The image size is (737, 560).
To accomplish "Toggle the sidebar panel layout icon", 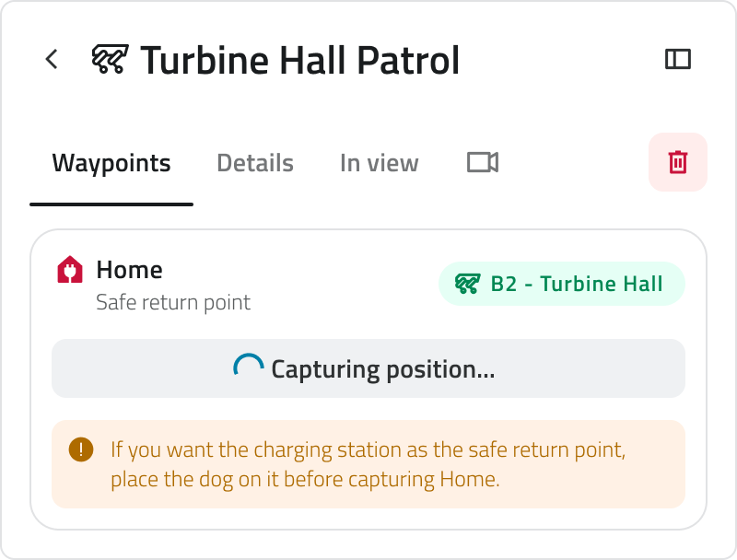I will 678,59.
